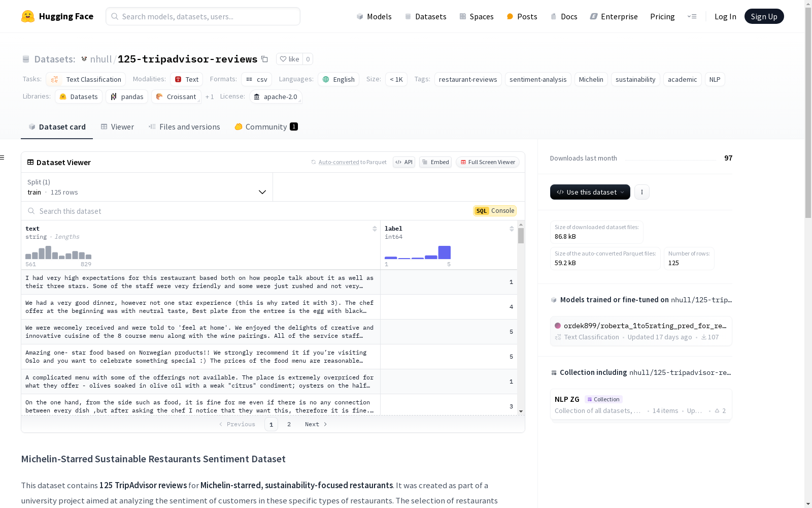Sort the text column using its sort arrows
The width and height of the screenshot is (812, 508).
click(375, 229)
